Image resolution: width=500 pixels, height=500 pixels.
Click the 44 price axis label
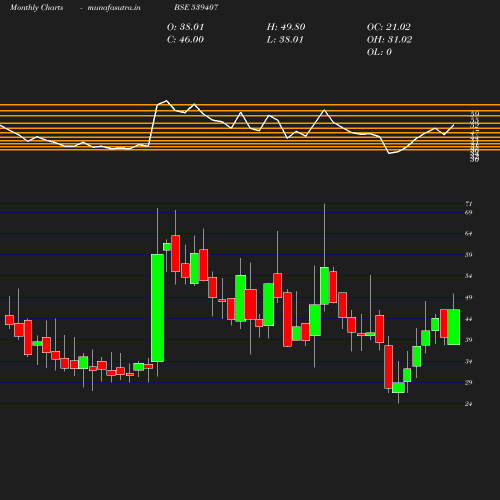click(x=469, y=319)
